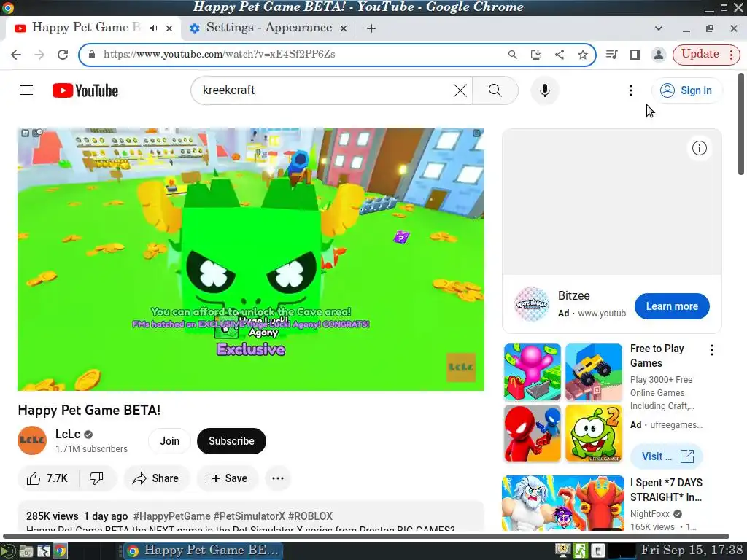Screen dimensions: 747x560
Task: Click the address bar lock icon
Action: click(x=92, y=54)
